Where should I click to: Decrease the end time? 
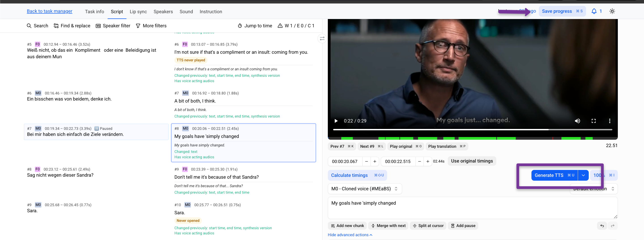click(419, 161)
